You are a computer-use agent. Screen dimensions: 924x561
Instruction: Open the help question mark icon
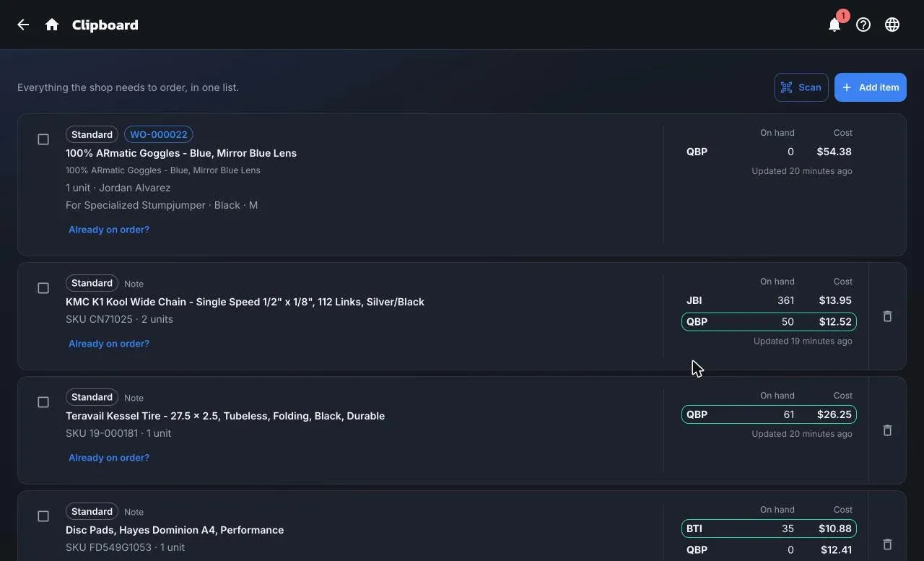pyautogui.click(x=863, y=25)
